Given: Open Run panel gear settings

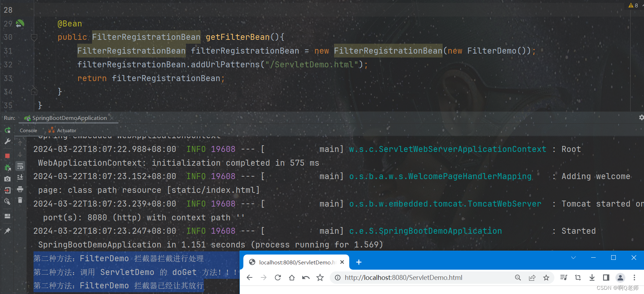Looking at the screenshot, I should point(641,117).
